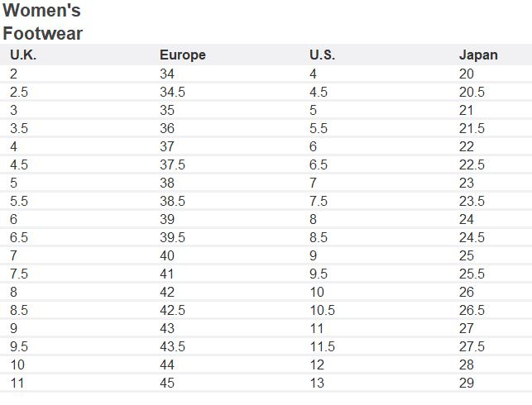The image size is (532, 405).
Task: Select U.S. size 10.5 cell
Action: [323, 310]
